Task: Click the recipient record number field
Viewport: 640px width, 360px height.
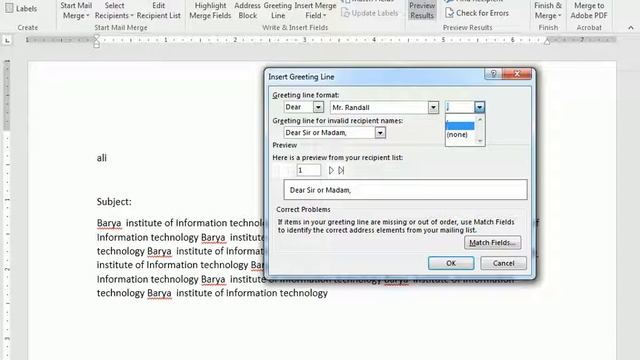Action: pos(309,170)
